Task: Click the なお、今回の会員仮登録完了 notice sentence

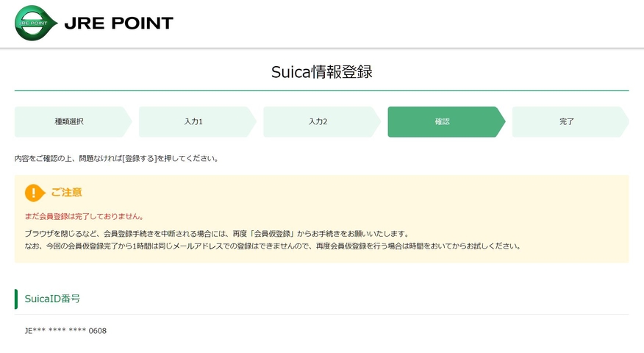Action: [273, 246]
